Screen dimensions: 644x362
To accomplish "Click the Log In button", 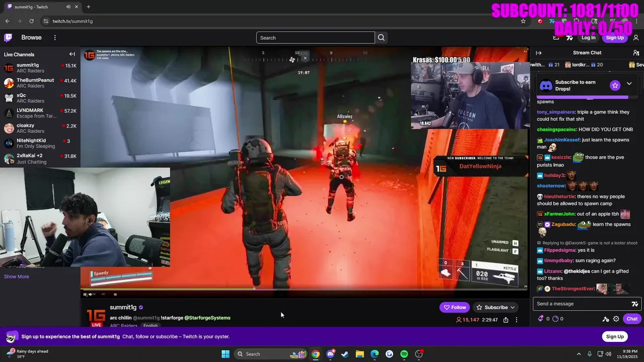I will tap(588, 38).
